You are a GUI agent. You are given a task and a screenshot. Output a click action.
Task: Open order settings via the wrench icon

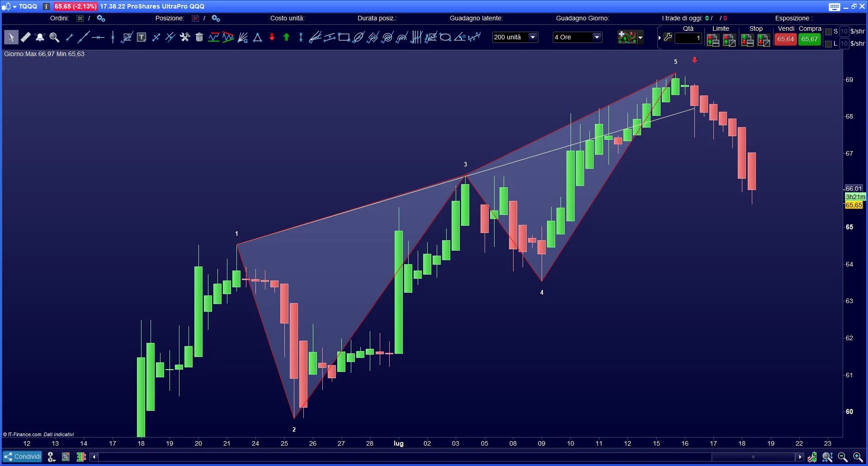[x=668, y=38]
